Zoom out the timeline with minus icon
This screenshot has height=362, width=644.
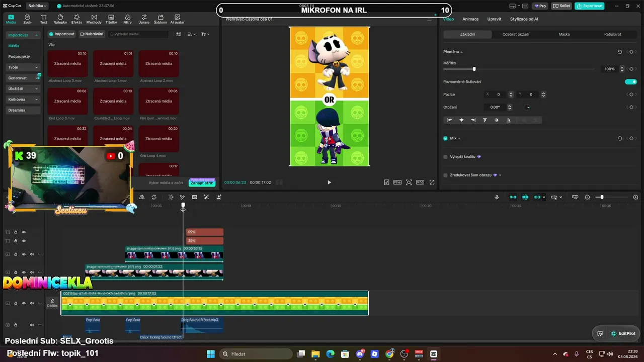click(x=587, y=197)
